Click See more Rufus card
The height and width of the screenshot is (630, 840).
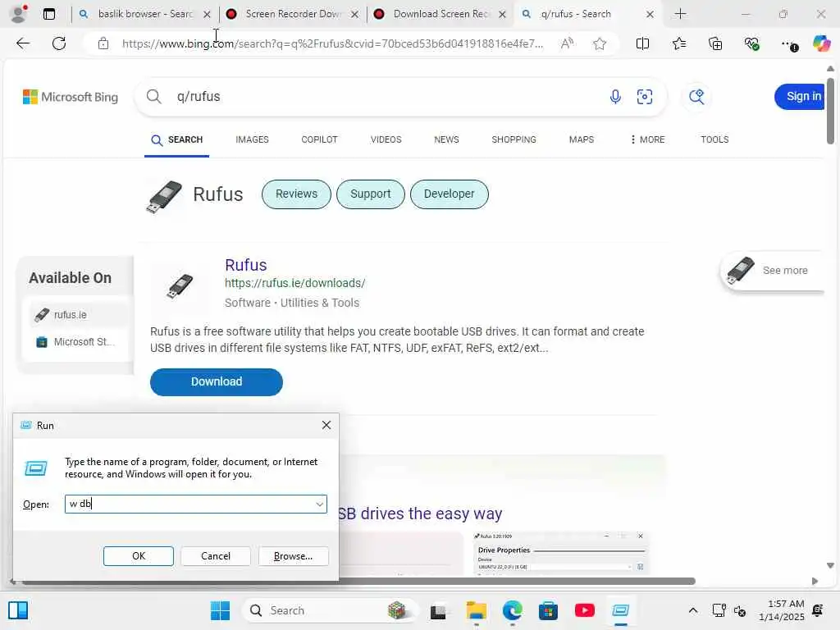[x=772, y=271]
